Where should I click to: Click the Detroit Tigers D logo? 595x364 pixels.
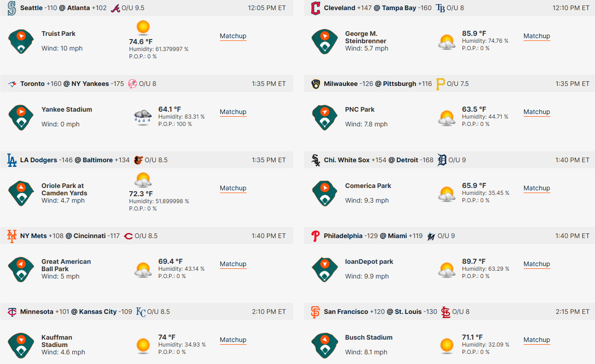pyautogui.click(x=442, y=160)
